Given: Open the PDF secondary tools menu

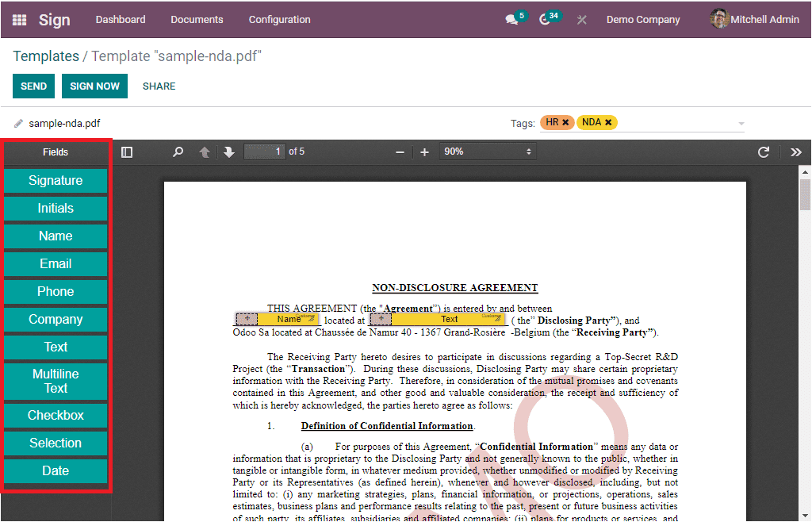Looking at the screenshot, I should coord(796,152).
